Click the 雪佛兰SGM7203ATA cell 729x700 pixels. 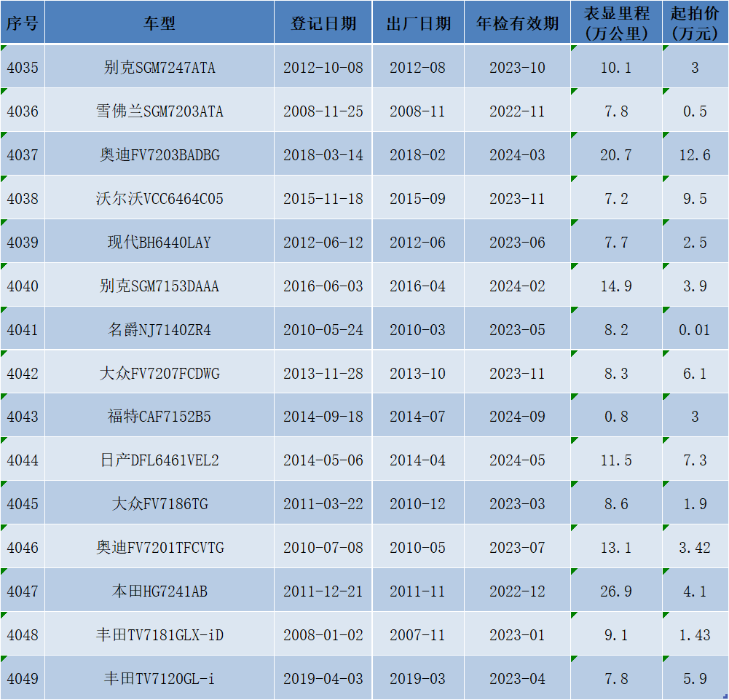(159, 110)
